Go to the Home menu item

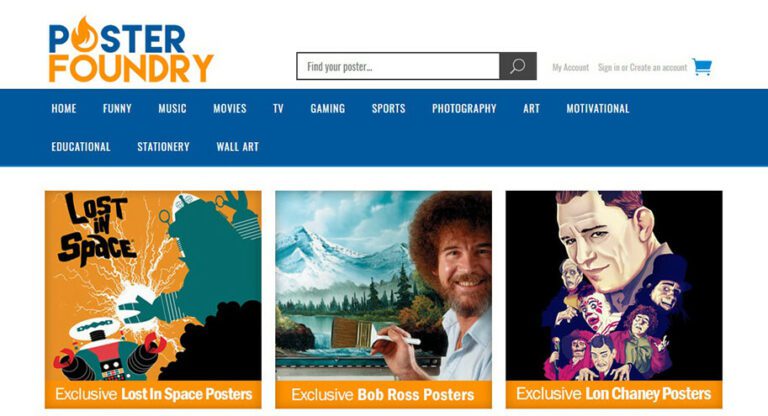[x=64, y=108]
